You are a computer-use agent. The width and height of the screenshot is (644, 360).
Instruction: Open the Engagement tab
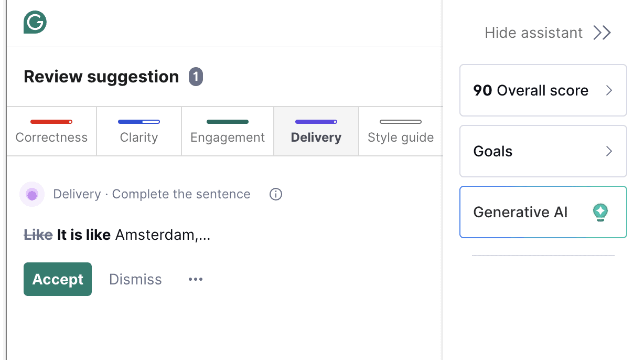point(228,132)
